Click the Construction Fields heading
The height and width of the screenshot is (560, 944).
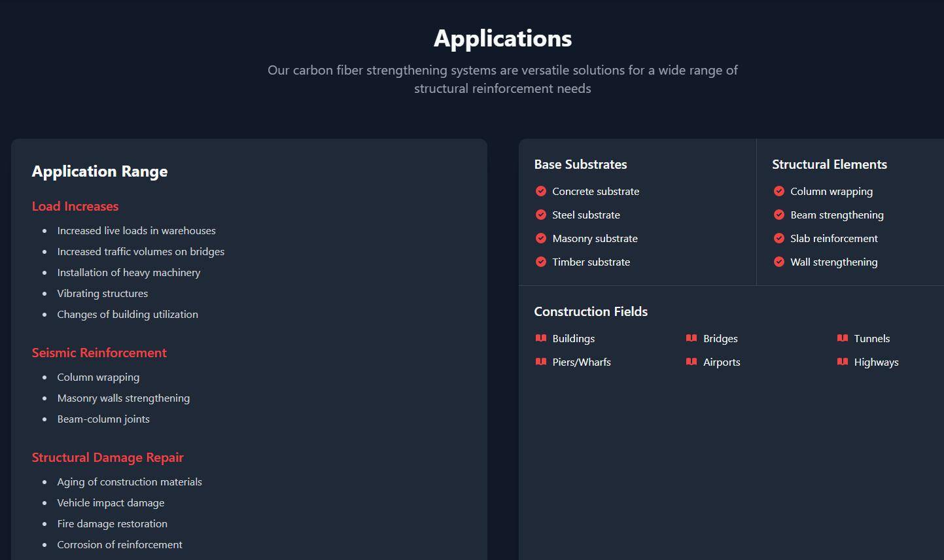click(x=591, y=311)
